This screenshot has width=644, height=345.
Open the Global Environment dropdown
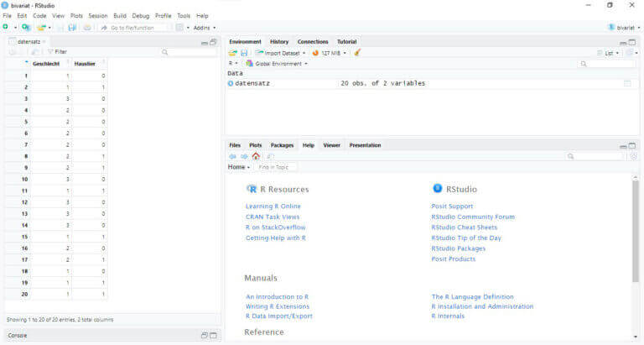click(x=277, y=64)
